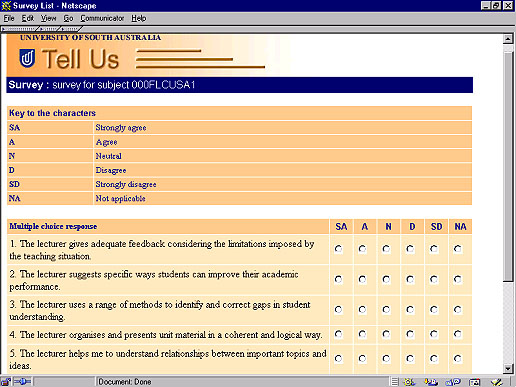Select SA for question 4 on unit material
The width and height of the screenshot is (516, 387).
(x=338, y=334)
